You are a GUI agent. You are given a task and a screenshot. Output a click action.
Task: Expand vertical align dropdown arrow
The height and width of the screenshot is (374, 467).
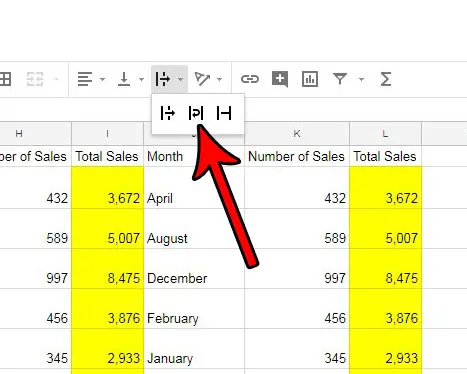pos(141,79)
